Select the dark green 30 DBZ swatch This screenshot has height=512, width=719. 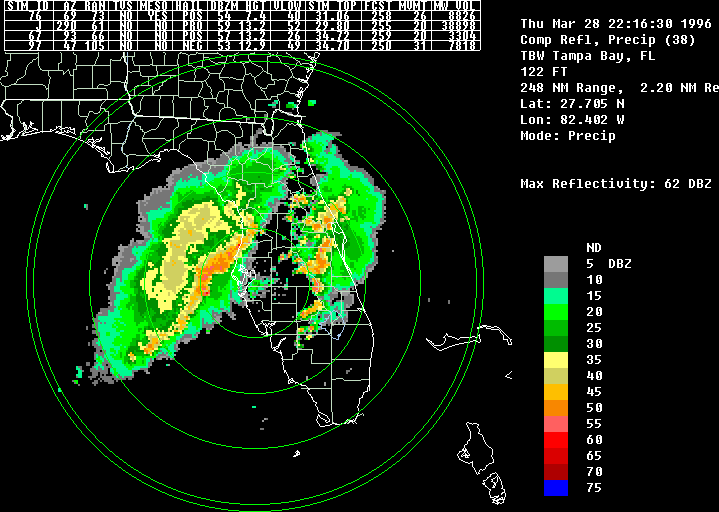[x=556, y=343]
